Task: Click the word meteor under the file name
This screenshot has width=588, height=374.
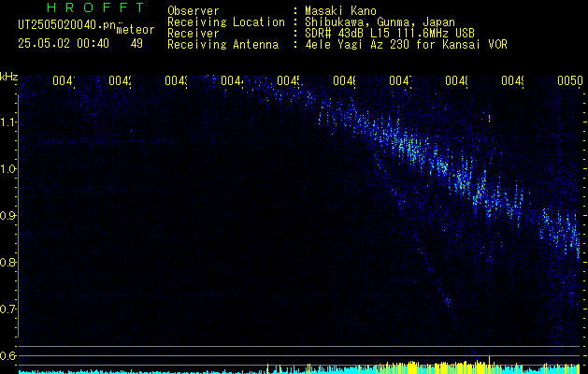Action: pyautogui.click(x=136, y=30)
